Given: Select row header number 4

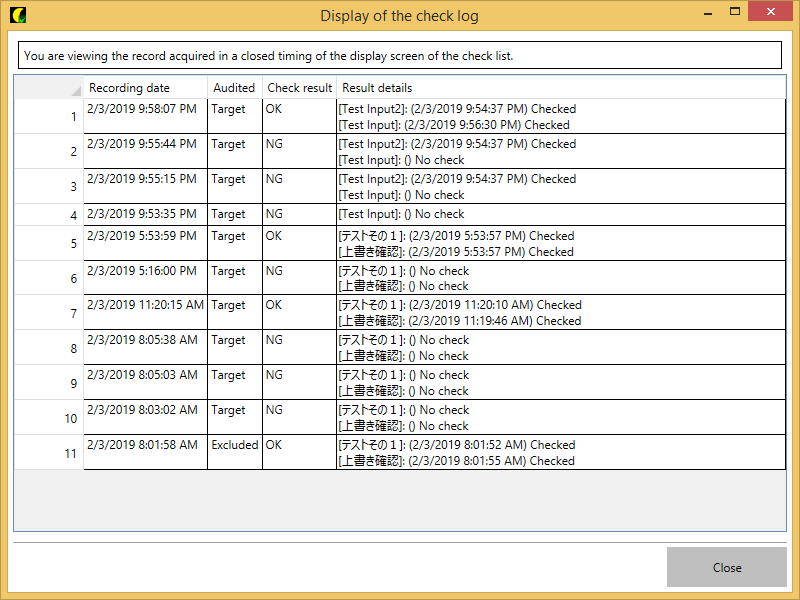Looking at the screenshot, I should coord(49,215).
